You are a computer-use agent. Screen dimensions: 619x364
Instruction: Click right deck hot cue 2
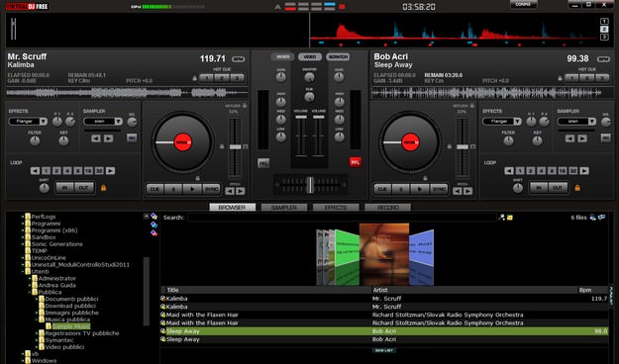pos(587,78)
